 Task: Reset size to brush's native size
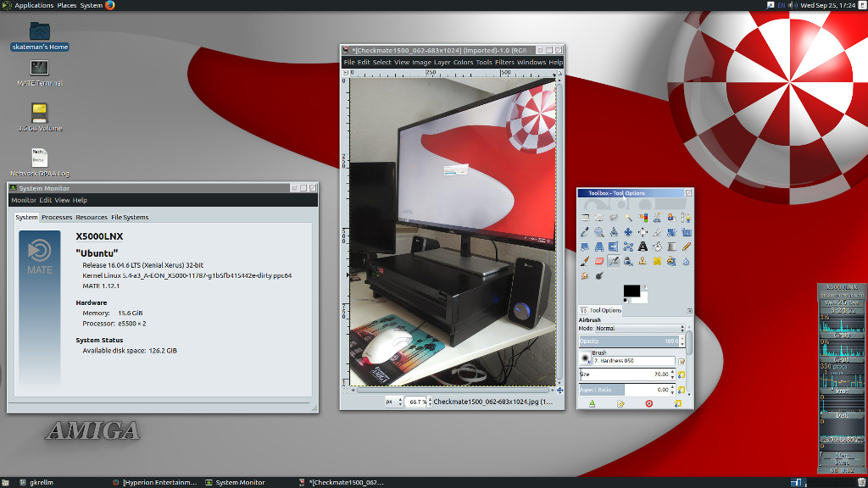[682, 374]
